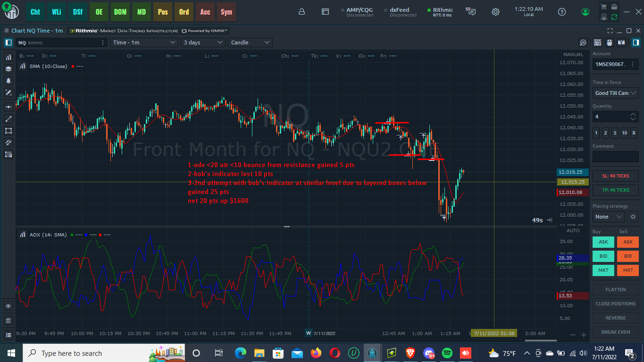Open the 3 days history dropdown

pyautogui.click(x=203, y=42)
